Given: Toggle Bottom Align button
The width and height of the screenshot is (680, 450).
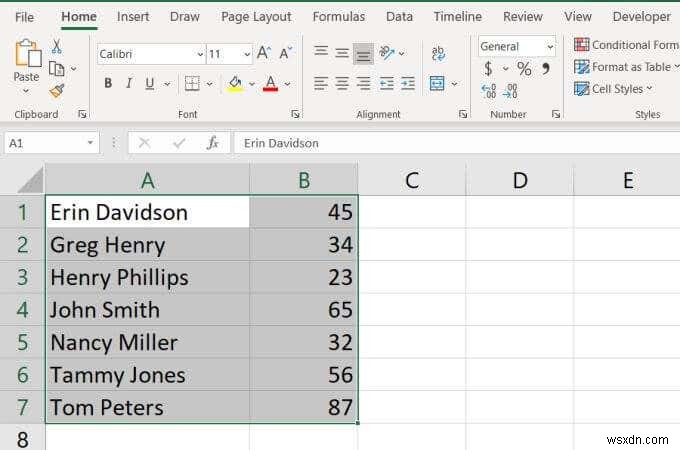Looking at the screenshot, I should [x=363, y=53].
